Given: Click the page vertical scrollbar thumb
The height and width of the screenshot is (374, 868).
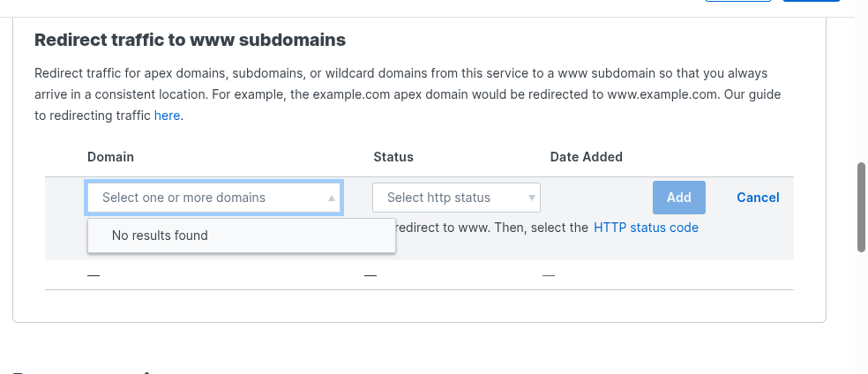Looking at the screenshot, I should (x=862, y=207).
